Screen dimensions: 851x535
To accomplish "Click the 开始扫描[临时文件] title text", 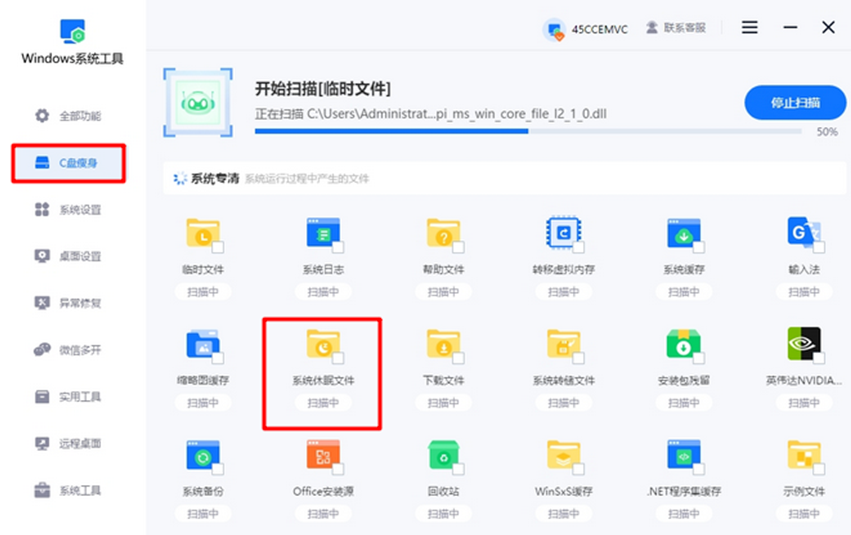I will click(x=323, y=88).
